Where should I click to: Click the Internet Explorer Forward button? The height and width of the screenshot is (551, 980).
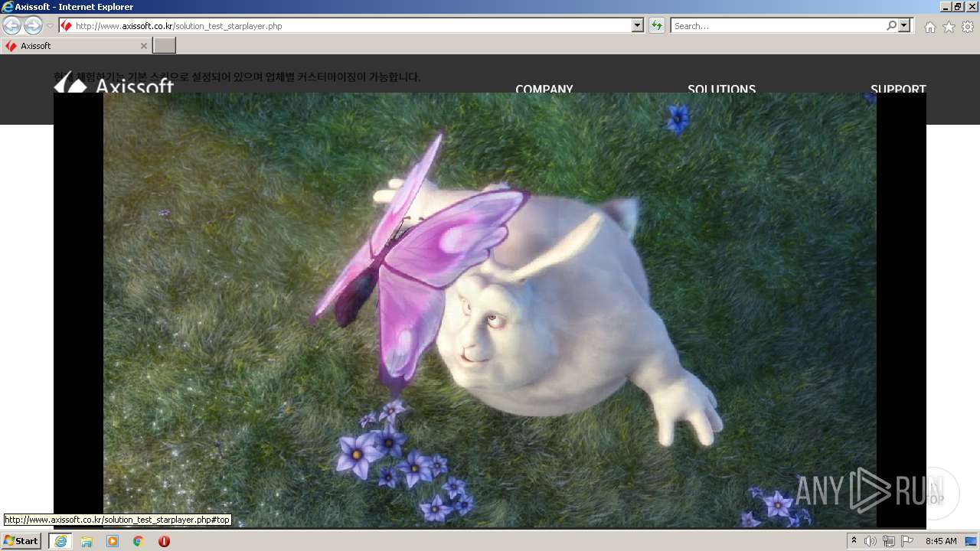pyautogui.click(x=33, y=26)
